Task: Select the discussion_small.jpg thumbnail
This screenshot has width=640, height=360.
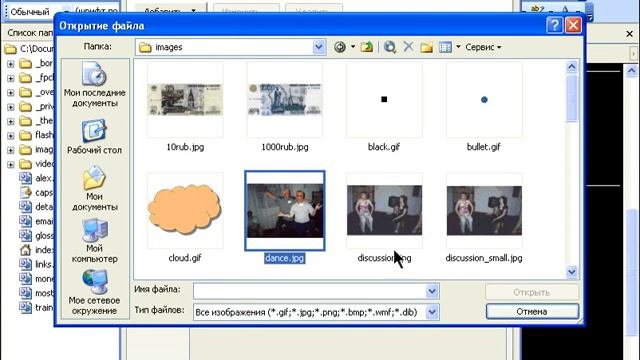Action: pyautogui.click(x=484, y=210)
